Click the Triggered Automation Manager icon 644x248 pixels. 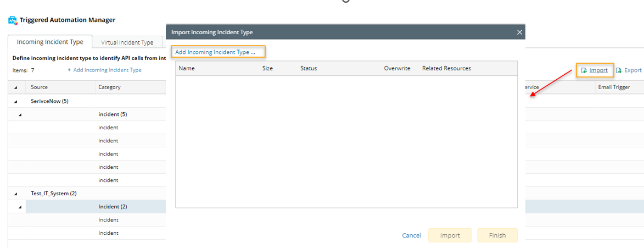(x=13, y=20)
